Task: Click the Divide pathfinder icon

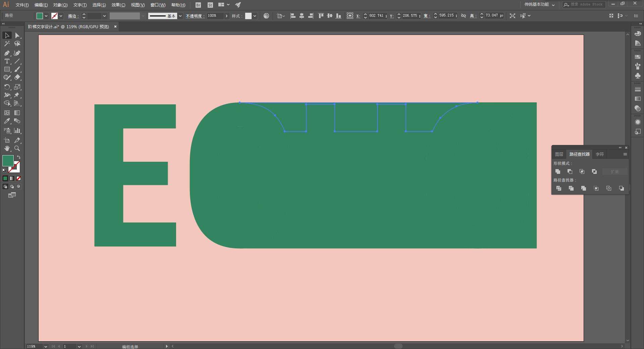Action: tap(559, 188)
